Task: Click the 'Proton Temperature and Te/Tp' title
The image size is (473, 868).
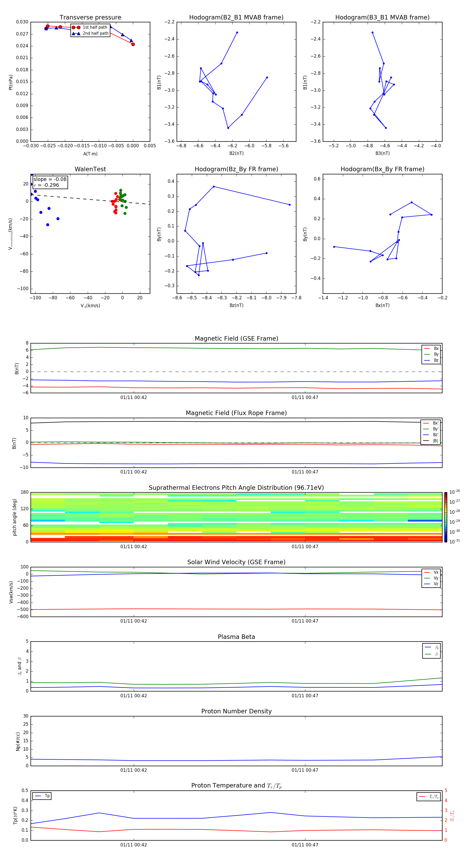Action: click(236, 785)
